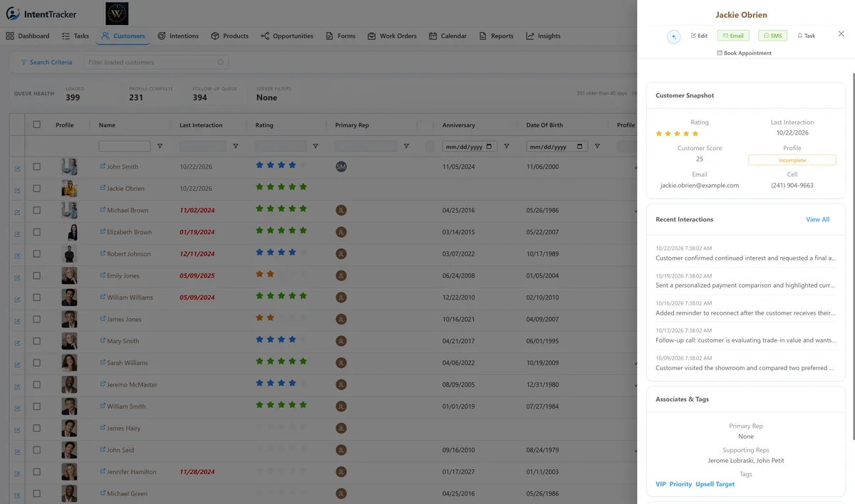Click Edit in the customer panel

[x=699, y=36]
